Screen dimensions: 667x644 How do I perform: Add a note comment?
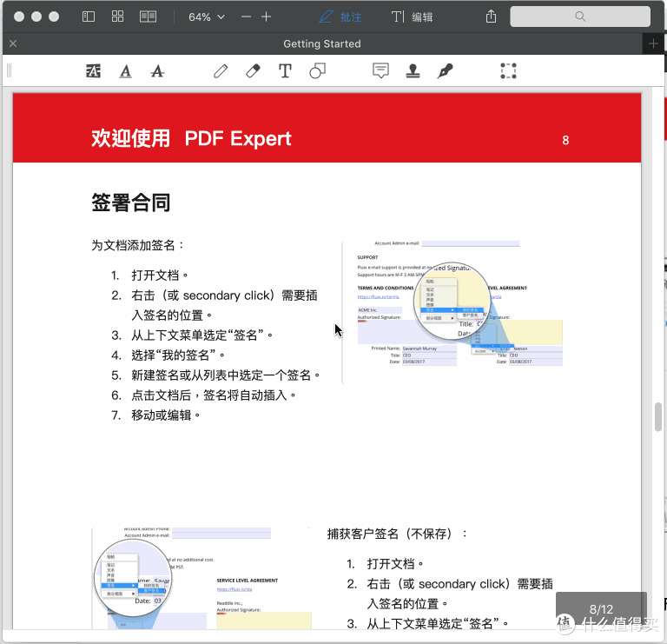coord(380,71)
